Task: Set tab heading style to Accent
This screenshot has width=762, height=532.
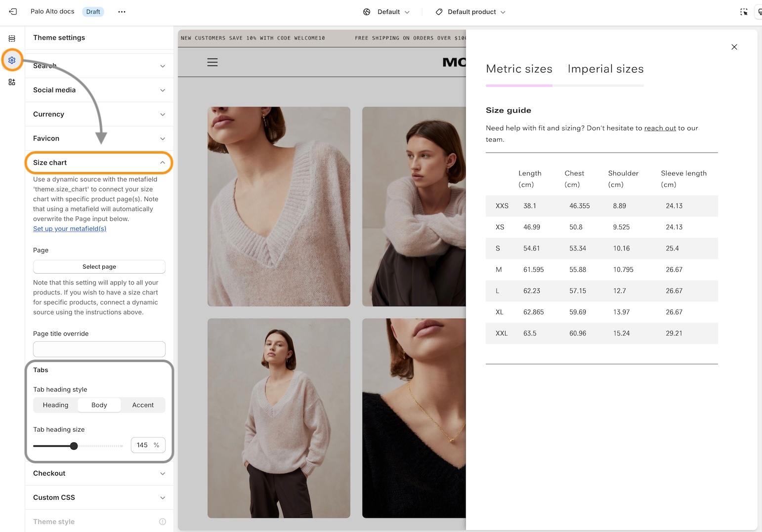Action: (x=143, y=405)
